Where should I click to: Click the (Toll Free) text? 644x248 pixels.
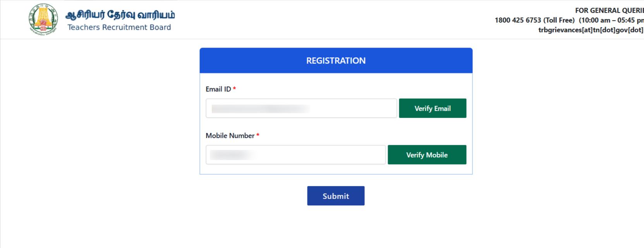point(559,20)
